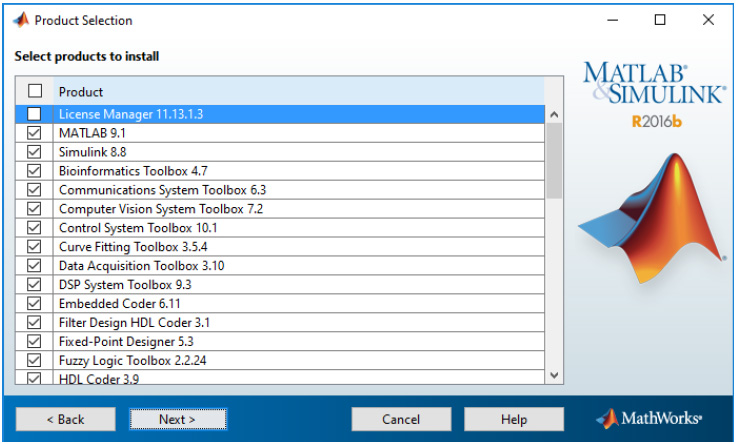Click the MATLAB icon in title bar
The image size is (736, 444).
coord(21,20)
